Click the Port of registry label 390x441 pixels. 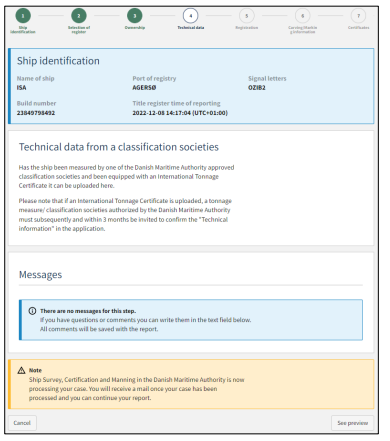154,79
